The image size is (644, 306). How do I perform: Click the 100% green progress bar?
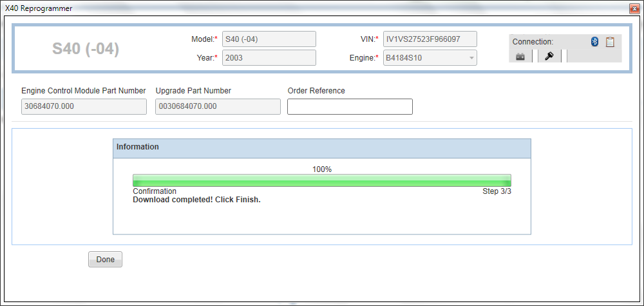(322, 180)
